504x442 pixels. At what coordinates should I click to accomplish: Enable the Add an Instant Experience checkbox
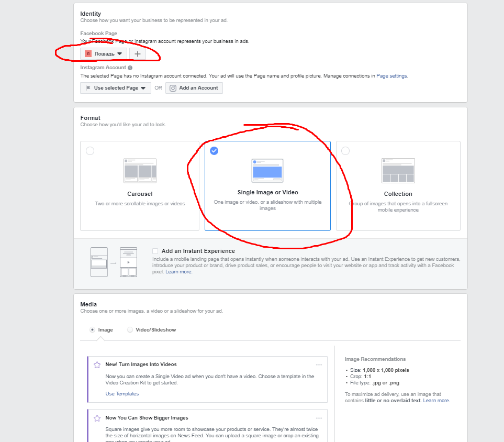click(155, 251)
